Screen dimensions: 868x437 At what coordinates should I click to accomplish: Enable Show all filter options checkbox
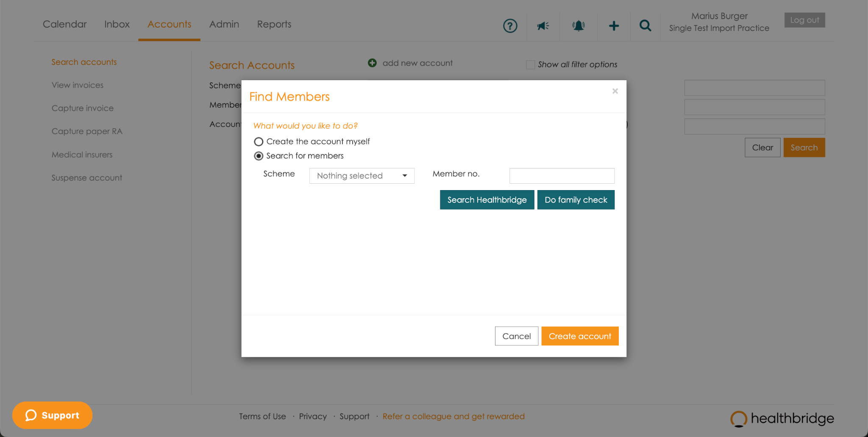pos(530,64)
